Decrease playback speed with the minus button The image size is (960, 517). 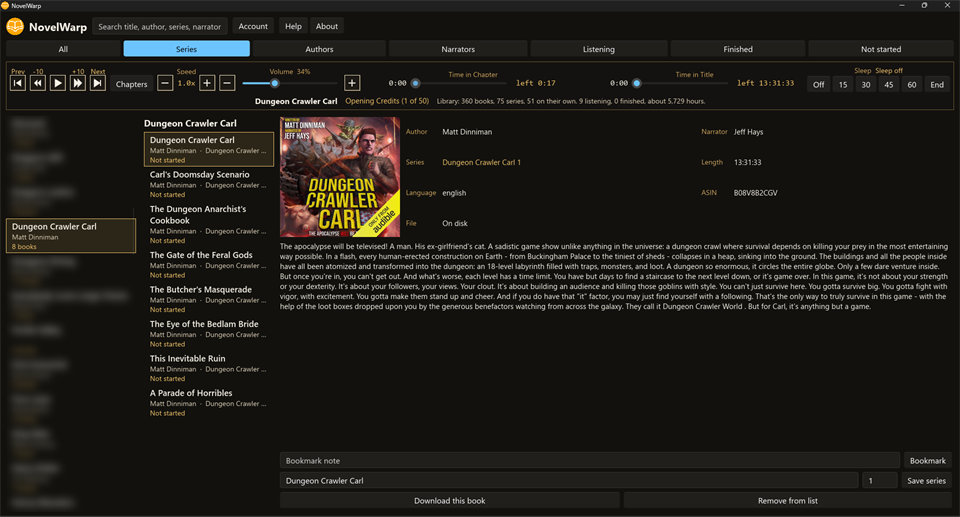coord(165,83)
